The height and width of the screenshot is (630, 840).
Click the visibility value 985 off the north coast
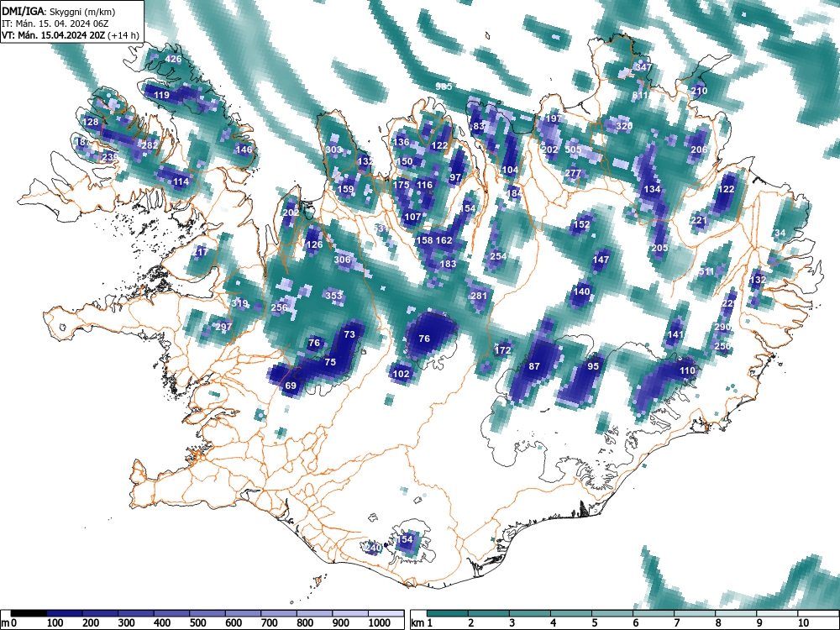click(x=444, y=87)
